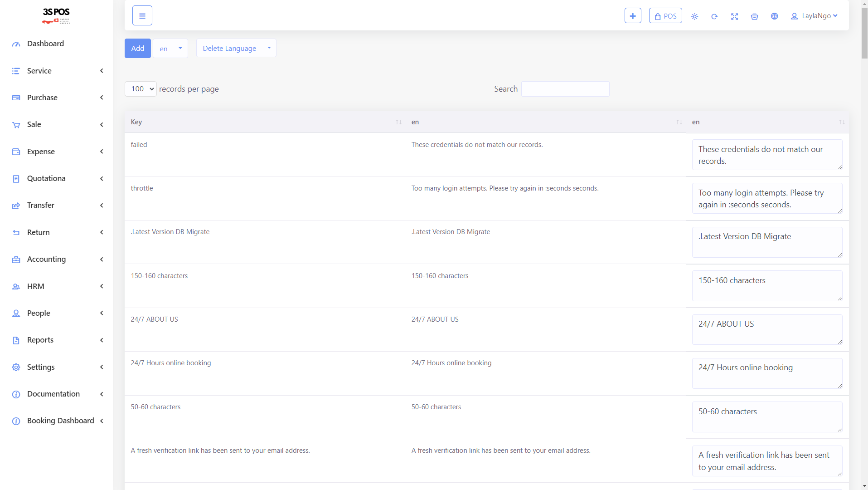Open the Dashboard menu item
868x490 pixels.
click(45, 44)
